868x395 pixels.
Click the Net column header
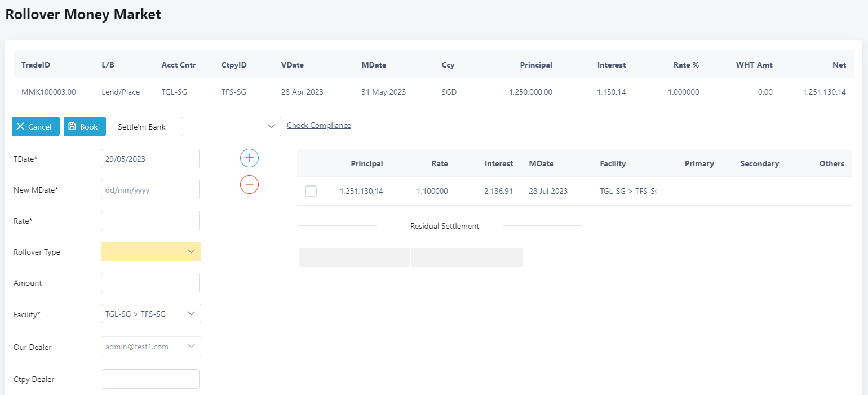[x=839, y=65]
